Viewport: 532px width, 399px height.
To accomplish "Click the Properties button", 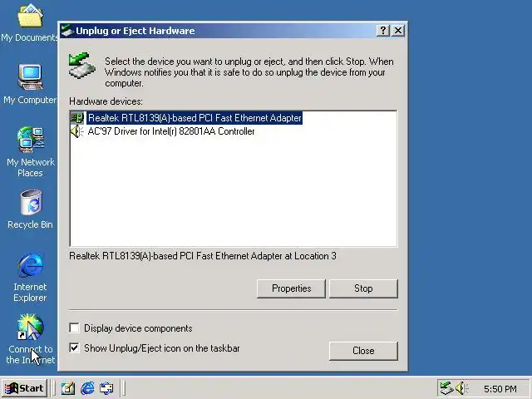I will click(x=291, y=288).
